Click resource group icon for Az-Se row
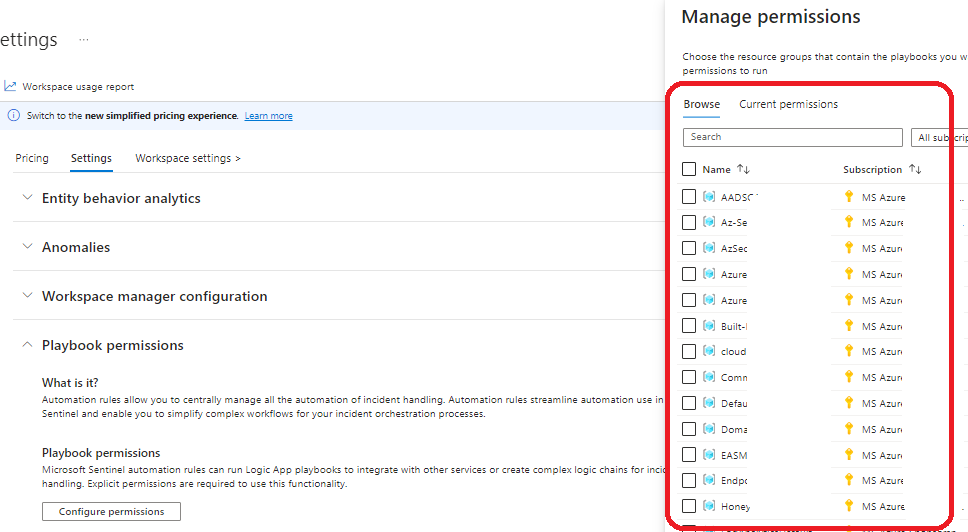Image resolution: width=968 pixels, height=532 pixels. point(709,222)
